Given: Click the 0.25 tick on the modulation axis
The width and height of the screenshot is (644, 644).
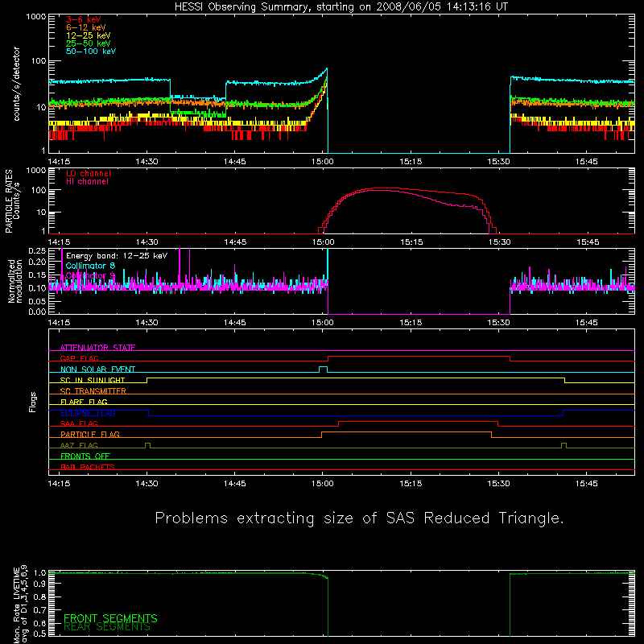Looking at the screenshot, I should (37, 250).
